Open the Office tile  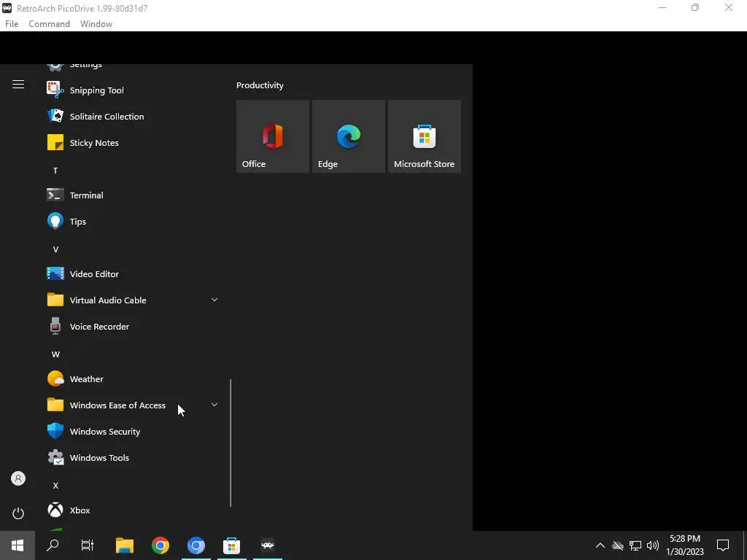(x=273, y=136)
